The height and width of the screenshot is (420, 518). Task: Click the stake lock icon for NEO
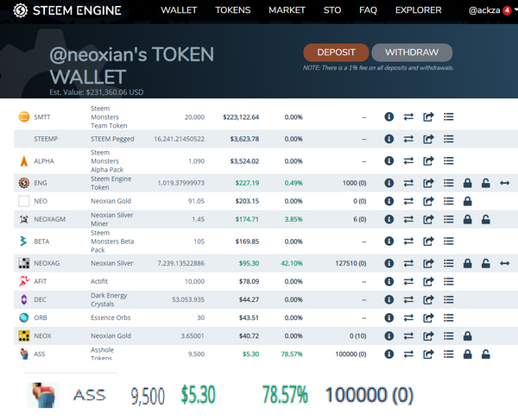[x=467, y=201]
